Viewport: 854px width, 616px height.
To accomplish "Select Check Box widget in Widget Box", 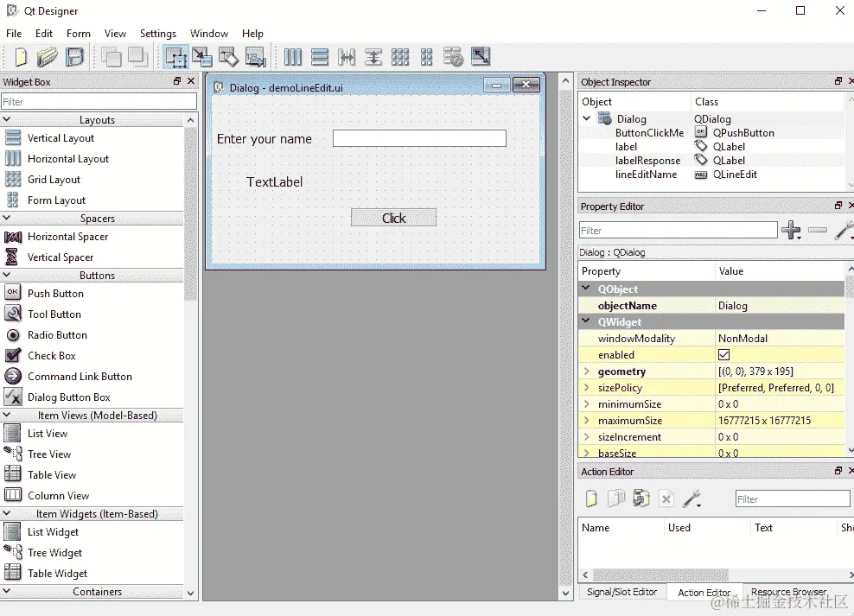I will tap(52, 355).
